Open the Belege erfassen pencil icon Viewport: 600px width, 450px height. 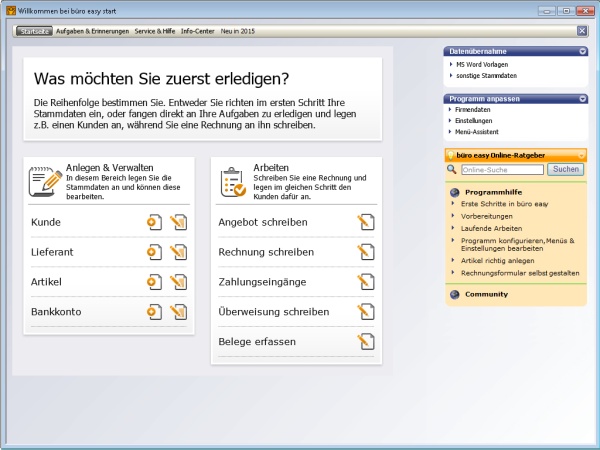tap(366, 342)
